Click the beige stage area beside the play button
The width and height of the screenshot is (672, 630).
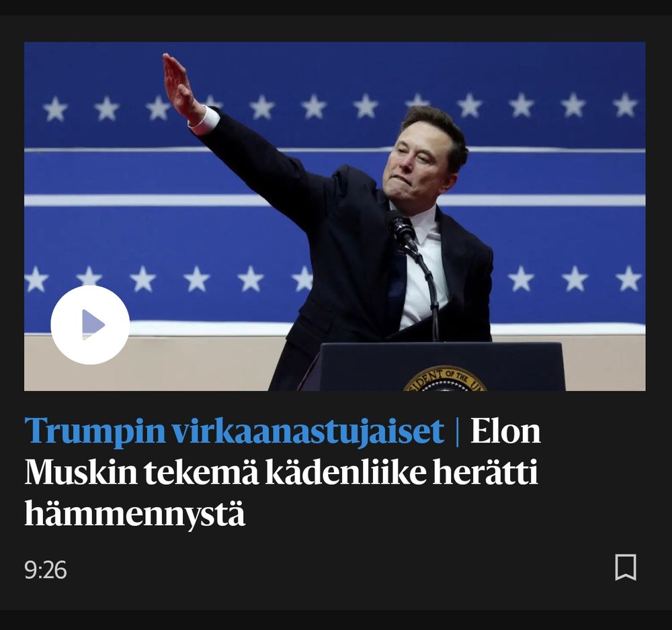coord(197,363)
